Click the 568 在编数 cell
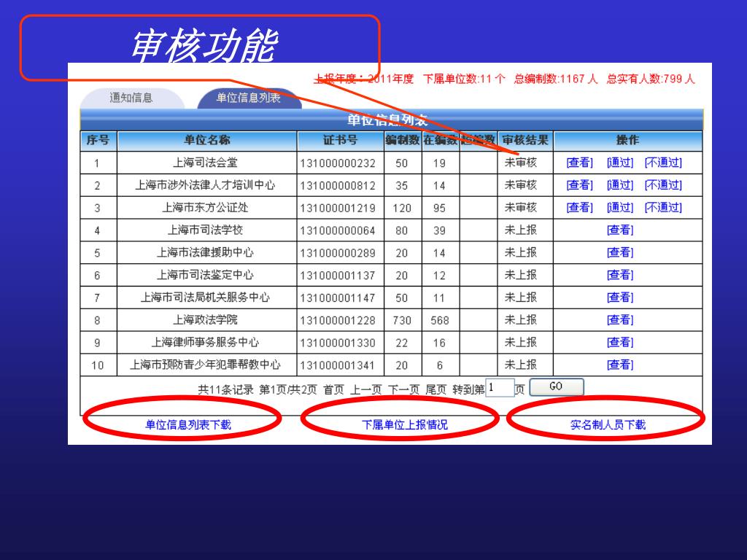Viewport: 747px width, 560px height. (x=440, y=321)
